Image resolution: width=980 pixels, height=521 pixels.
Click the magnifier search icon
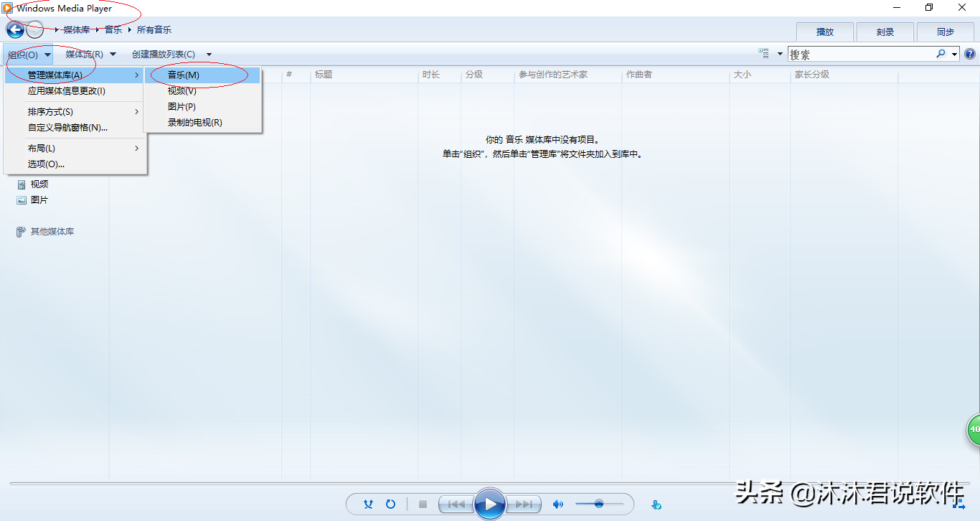pos(941,54)
